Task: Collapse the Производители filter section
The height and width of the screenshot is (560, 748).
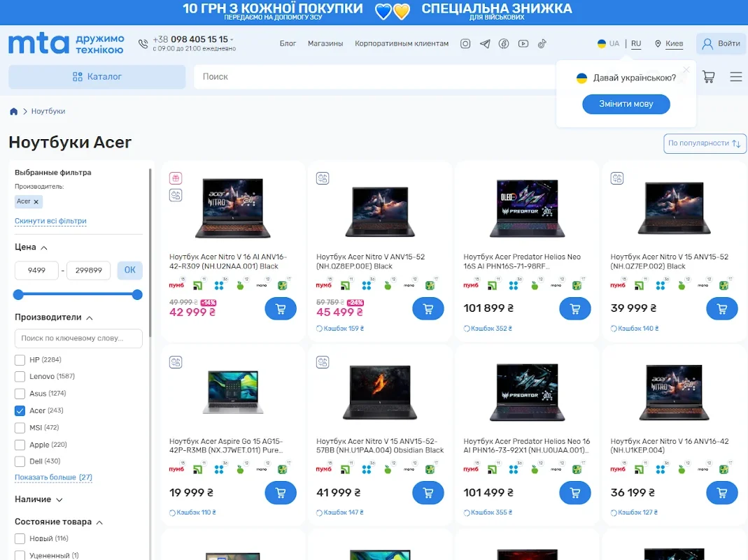Action: pos(89,318)
